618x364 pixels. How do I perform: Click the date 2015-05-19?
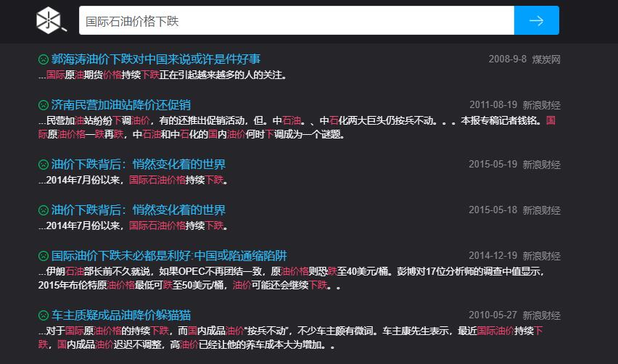click(x=493, y=165)
